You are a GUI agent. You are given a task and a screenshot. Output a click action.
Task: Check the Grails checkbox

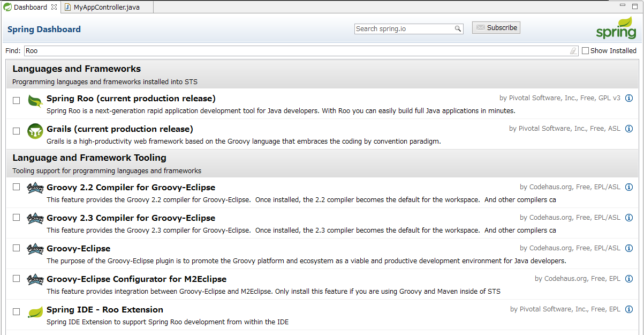pyautogui.click(x=16, y=131)
